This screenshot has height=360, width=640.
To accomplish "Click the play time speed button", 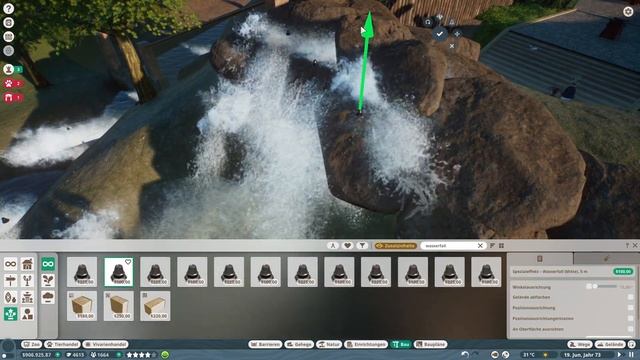I will [x=620, y=355].
